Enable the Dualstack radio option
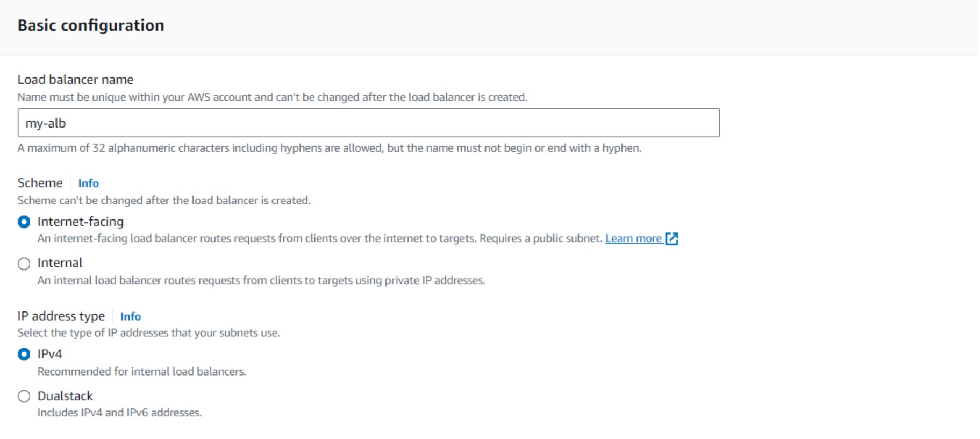The image size is (980, 439). tap(24, 396)
